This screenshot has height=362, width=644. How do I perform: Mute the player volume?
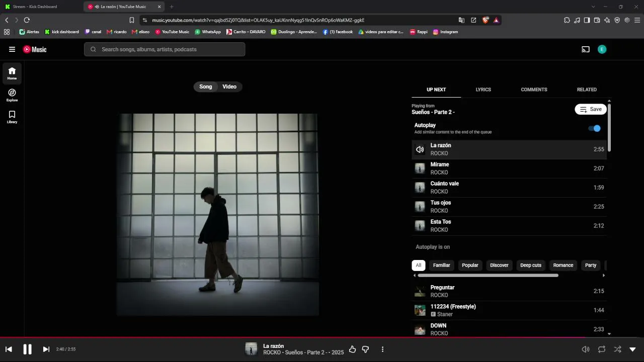(586, 349)
